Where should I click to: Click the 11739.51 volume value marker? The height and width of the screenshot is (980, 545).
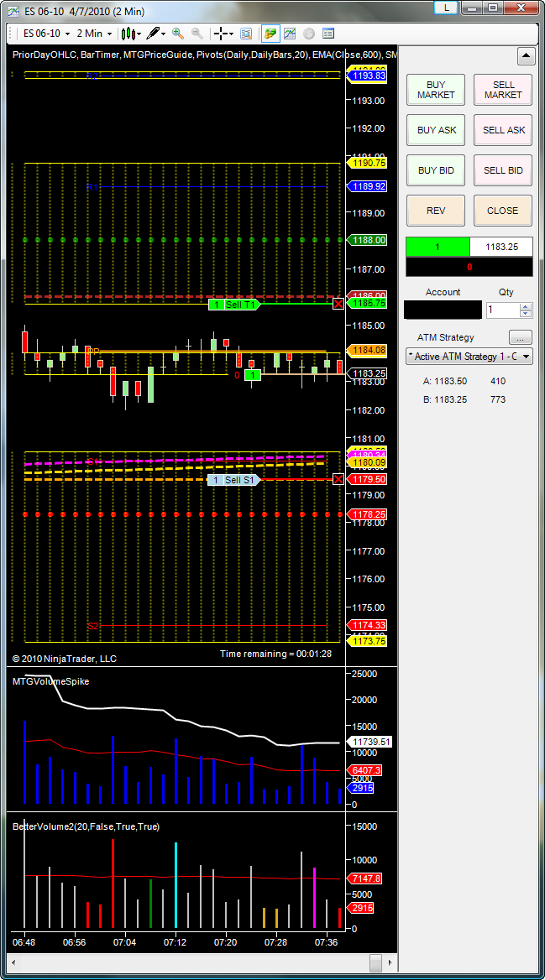[x=369, y=742]
